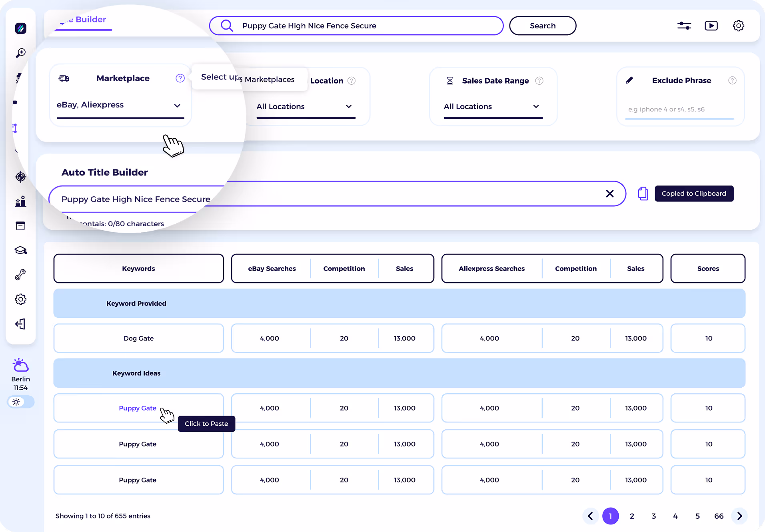Go to page 3 of results
The width and height of the screenshot is (765, 532).
click(653, 516)
